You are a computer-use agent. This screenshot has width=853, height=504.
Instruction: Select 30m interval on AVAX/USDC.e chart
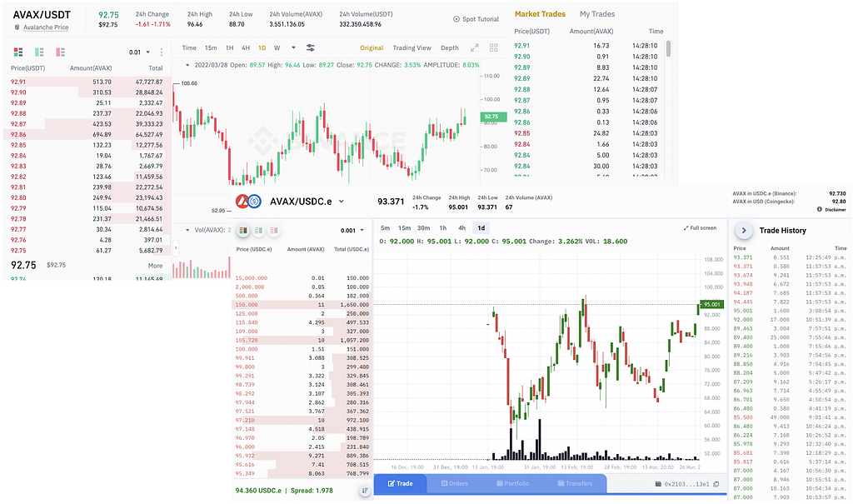pyautogui.click(x=424, y=228)
